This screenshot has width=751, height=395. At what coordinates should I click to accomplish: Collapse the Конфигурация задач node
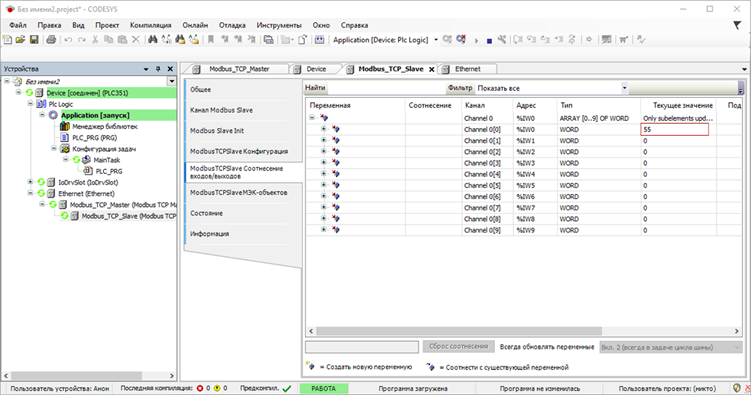pos(54,149)
